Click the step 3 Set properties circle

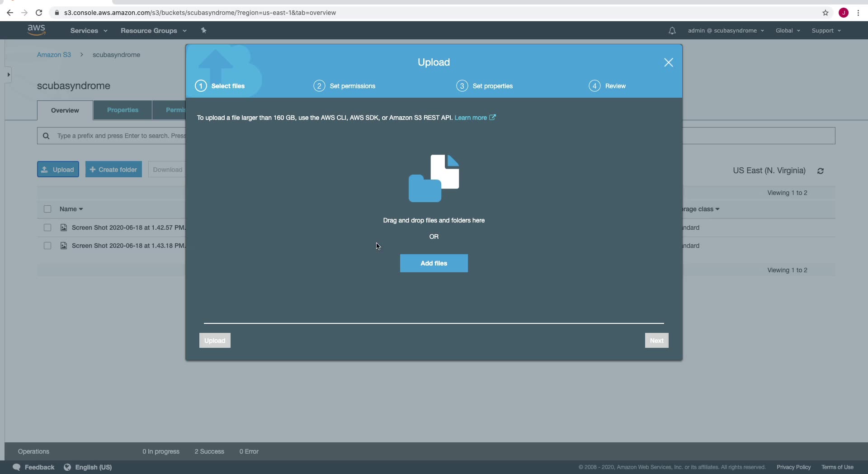pos(462,86)
